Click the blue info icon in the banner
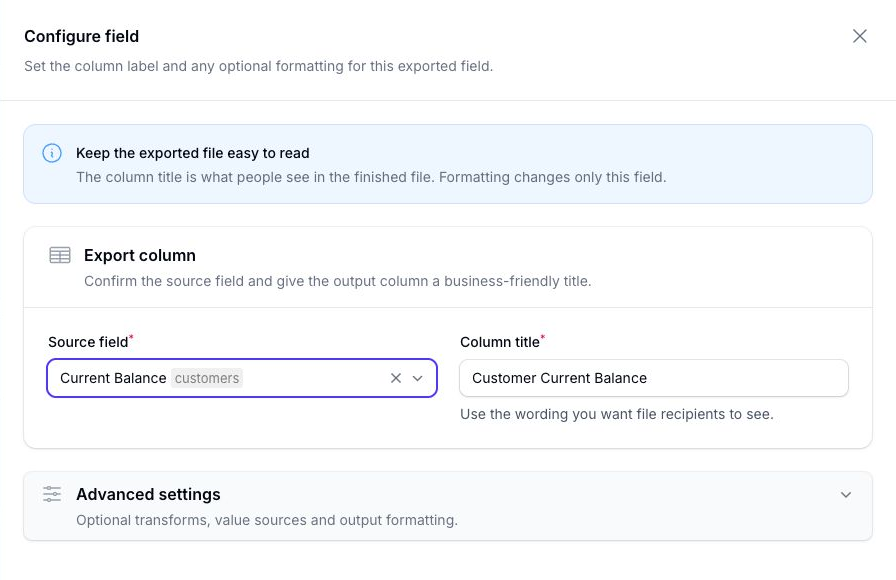This screenshot has height=580, width=896. pyautogui.click(x=52, y=153)
